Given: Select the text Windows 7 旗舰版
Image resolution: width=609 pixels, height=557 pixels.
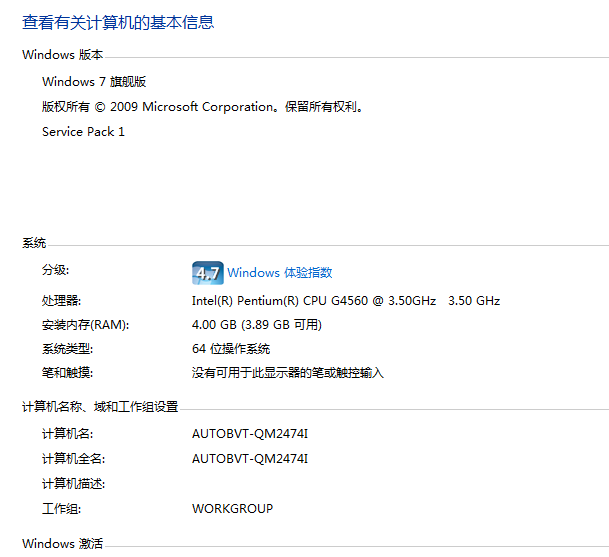Looking at the screenshot, I should pyautogui.click(x=94, y=82).
